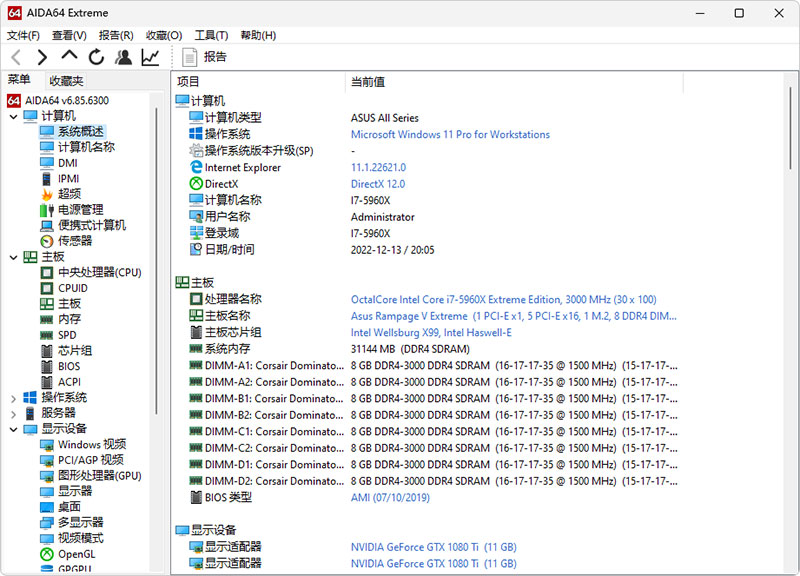Open the DirectX 12.0 link
Viewport: 800px width, 576px height.
(x=378, y=184)
